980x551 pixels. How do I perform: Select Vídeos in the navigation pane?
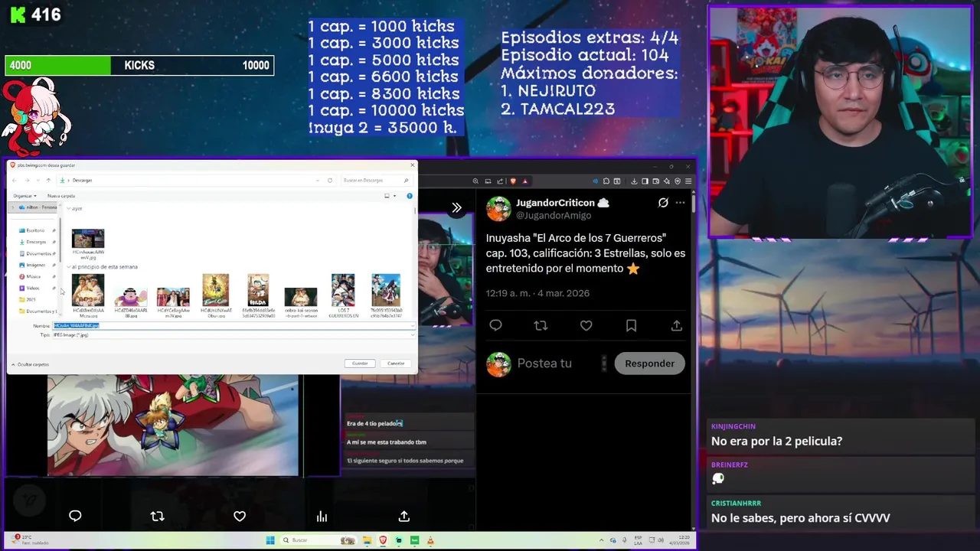point(32,288)
